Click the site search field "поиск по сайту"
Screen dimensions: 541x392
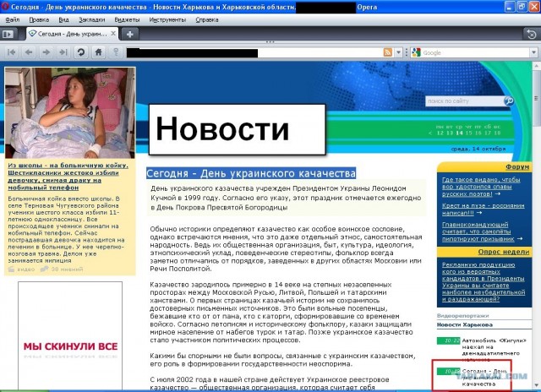point(464,101)
